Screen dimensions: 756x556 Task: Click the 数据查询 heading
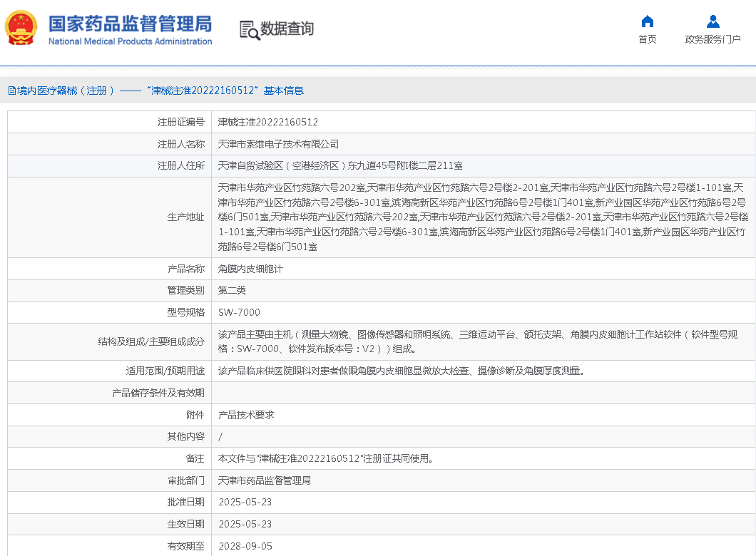[287, 29]
